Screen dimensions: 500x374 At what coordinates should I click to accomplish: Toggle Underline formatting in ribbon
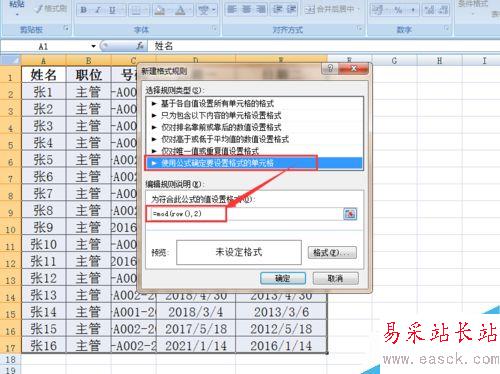click(x=112, y=10)
